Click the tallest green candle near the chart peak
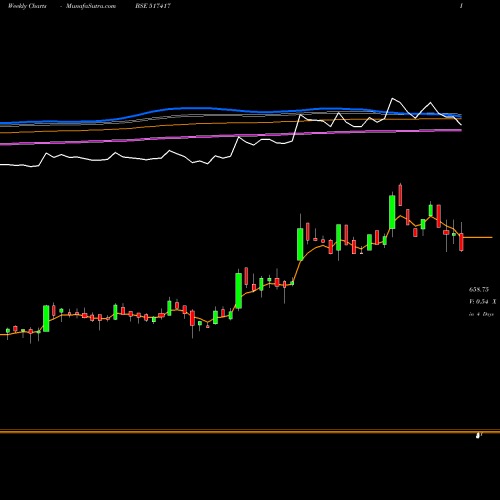The height and width of the screenshot is (500, 500). point(392,212)
